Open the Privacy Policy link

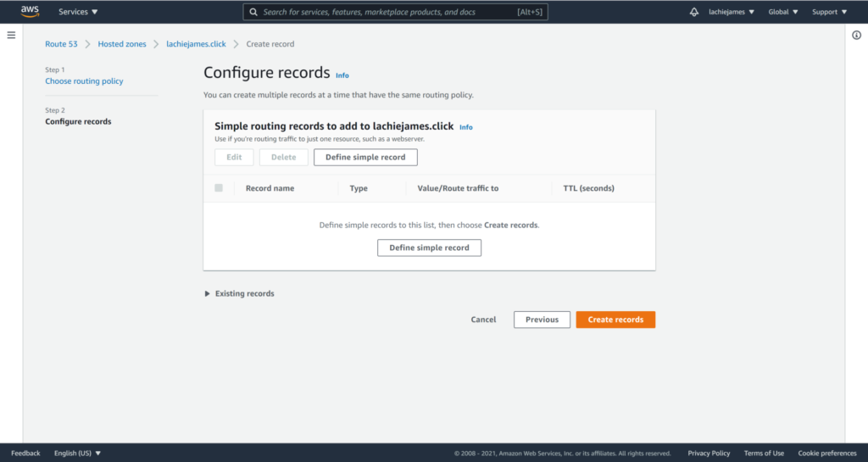click(709, 454)
